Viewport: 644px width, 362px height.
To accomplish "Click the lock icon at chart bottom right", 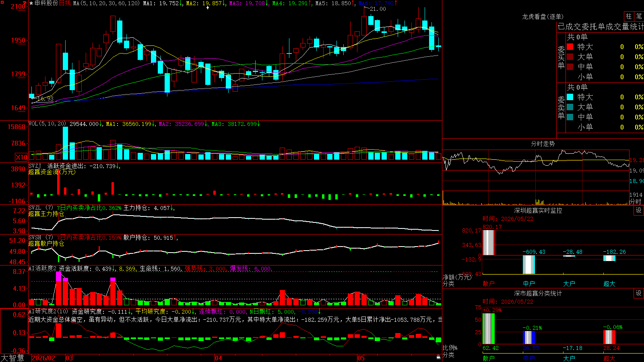I will pyautogui.click(x=438, y=357).
